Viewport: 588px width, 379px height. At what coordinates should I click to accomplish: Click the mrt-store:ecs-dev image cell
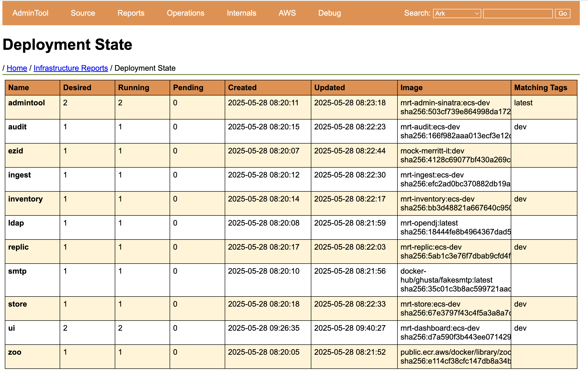454,309
